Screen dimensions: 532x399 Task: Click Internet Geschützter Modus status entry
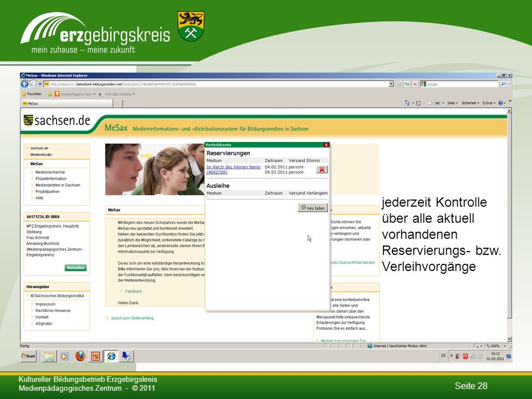[397, 346]
